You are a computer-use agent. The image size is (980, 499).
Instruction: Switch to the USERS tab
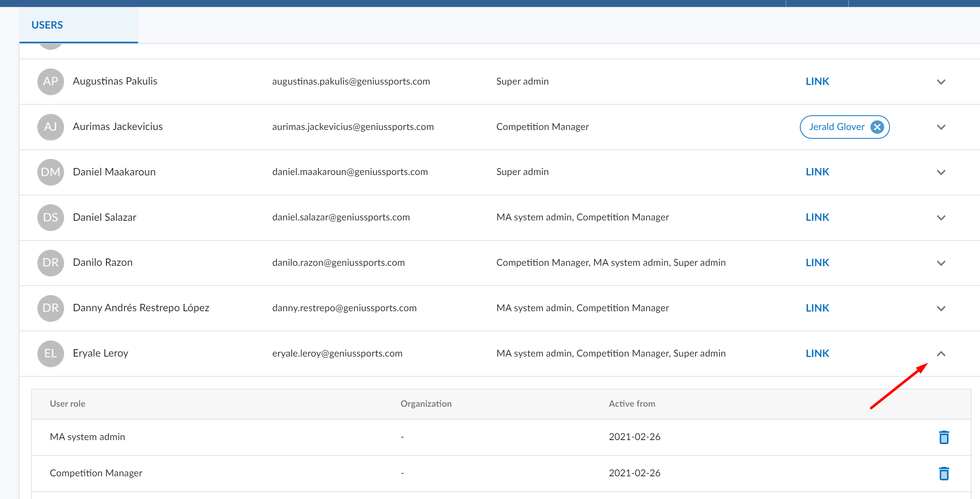click(x=47, y=25)
